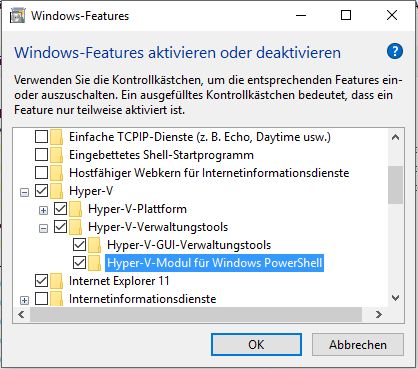
Task: Select the Eingebettetes Shell-Startprogramm label
Action: pyautogui.click(x=161, y=155)
